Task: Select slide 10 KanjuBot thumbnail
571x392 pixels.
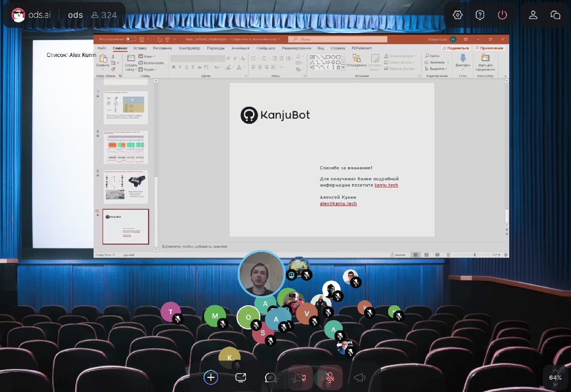Action: [125, 227]
